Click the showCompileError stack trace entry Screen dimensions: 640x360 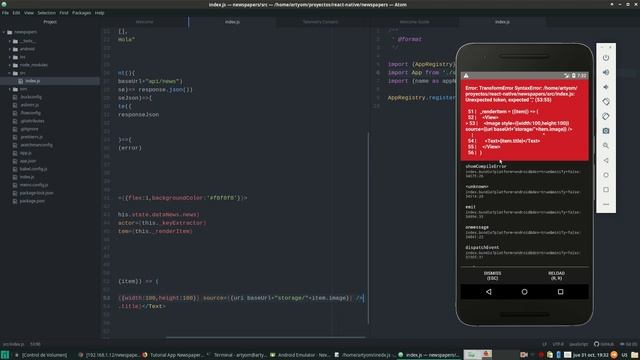[524, 171]
